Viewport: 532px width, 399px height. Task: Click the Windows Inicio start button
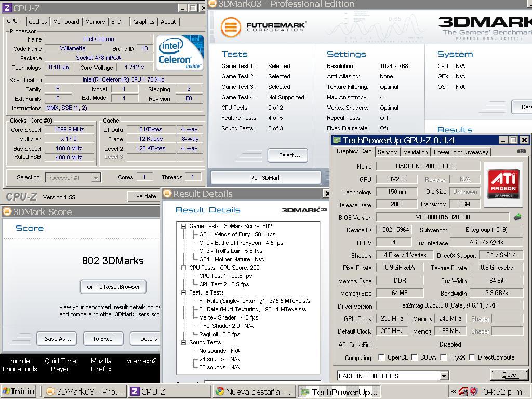click(x=19, y=392)
